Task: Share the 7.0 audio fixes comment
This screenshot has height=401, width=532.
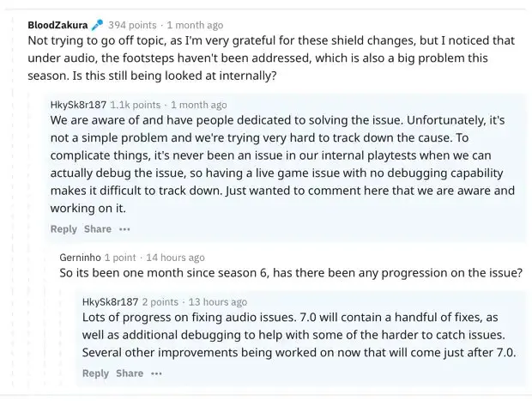Action: click(x=130, y=374)
